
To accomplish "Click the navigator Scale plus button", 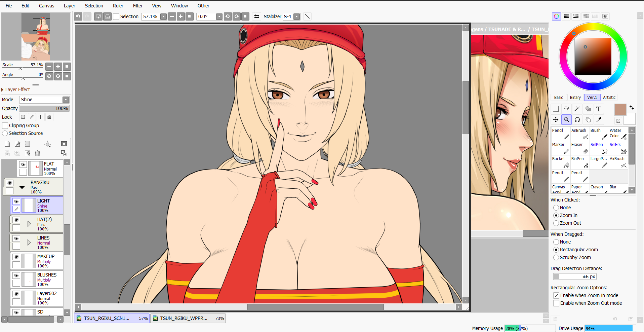I will coord(58,67).
